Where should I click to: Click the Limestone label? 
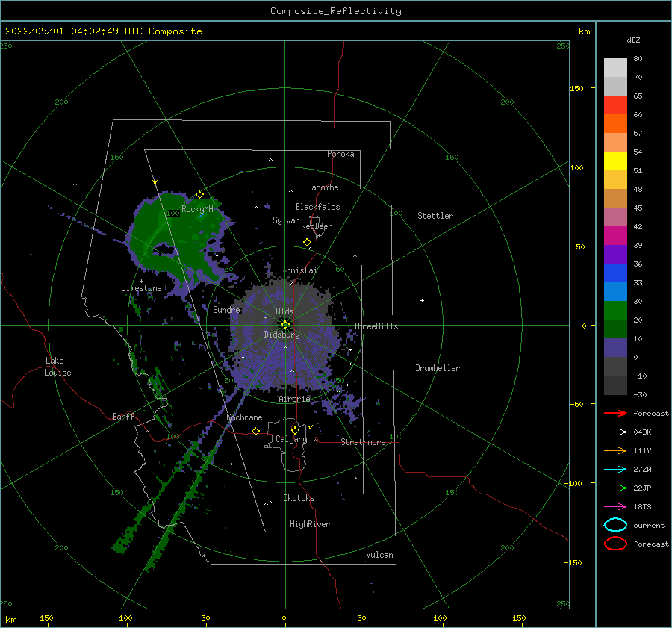[141, 288]
